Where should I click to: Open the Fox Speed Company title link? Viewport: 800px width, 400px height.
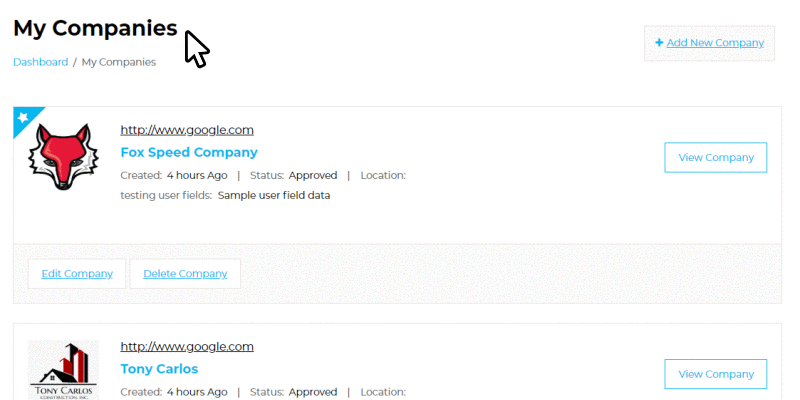click(189, 152)
